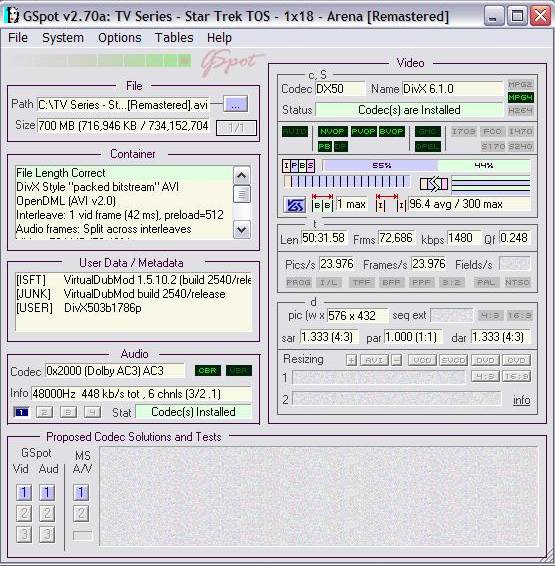The width and height of the screenshot is (555, 566).
Task: Click the I709 colorimetry indicator
Action: pos(463,131)
